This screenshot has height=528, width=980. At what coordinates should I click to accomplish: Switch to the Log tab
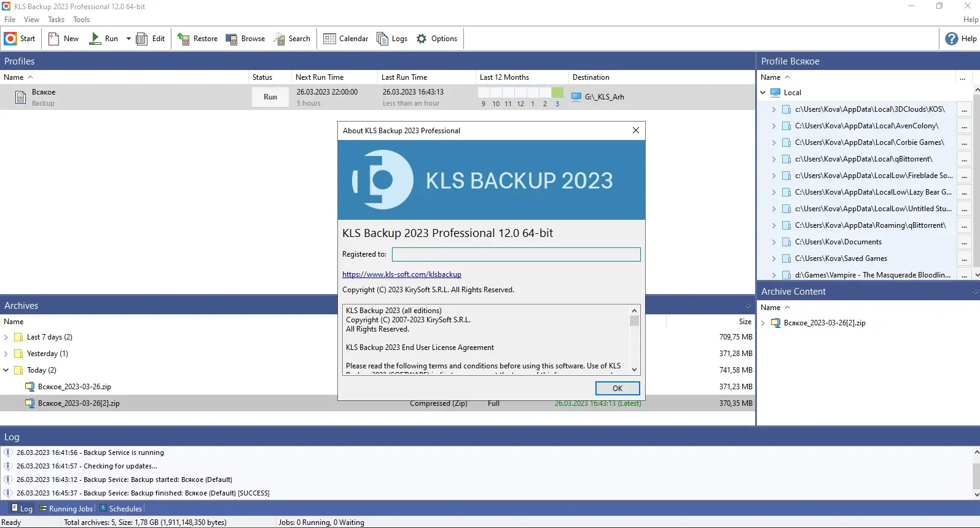pyautogui.click(x=22, y=508)
